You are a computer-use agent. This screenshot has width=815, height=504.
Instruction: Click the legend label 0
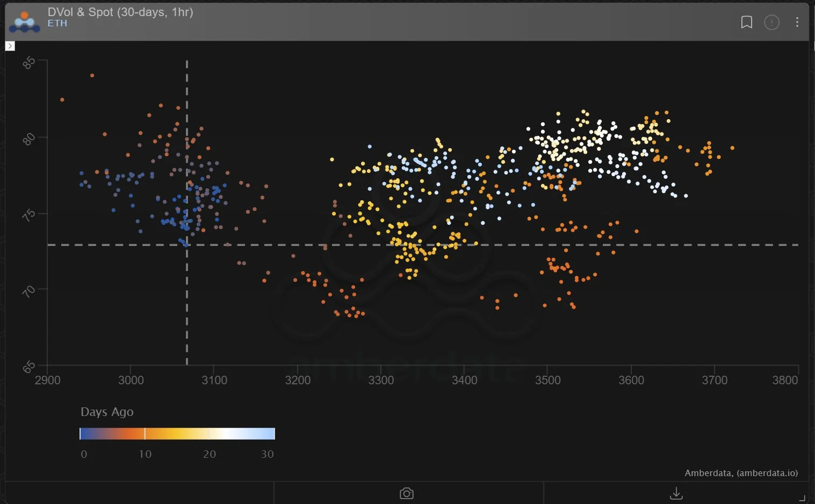click(x=84, y=454)
